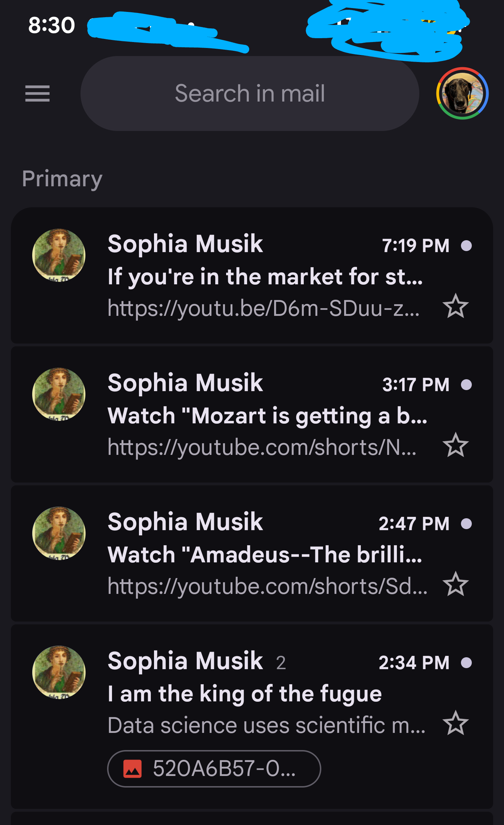Open the account profile picture

tap(462, 93)
